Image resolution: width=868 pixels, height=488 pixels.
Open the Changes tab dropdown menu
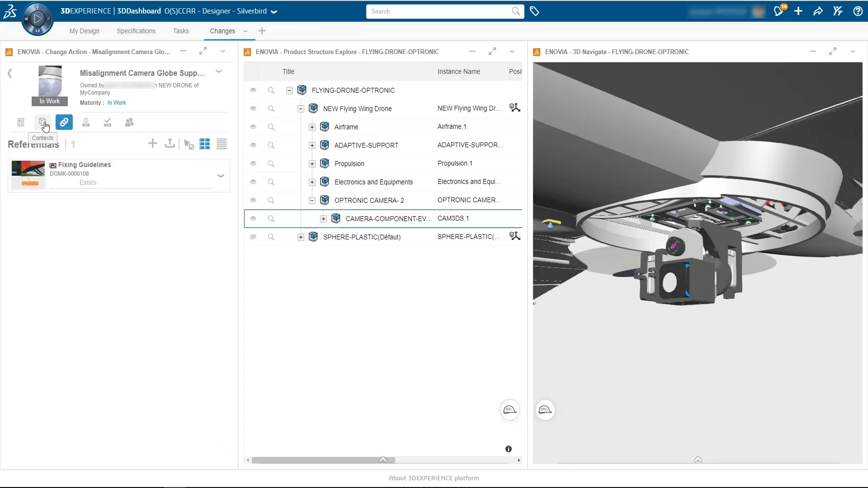245,32
